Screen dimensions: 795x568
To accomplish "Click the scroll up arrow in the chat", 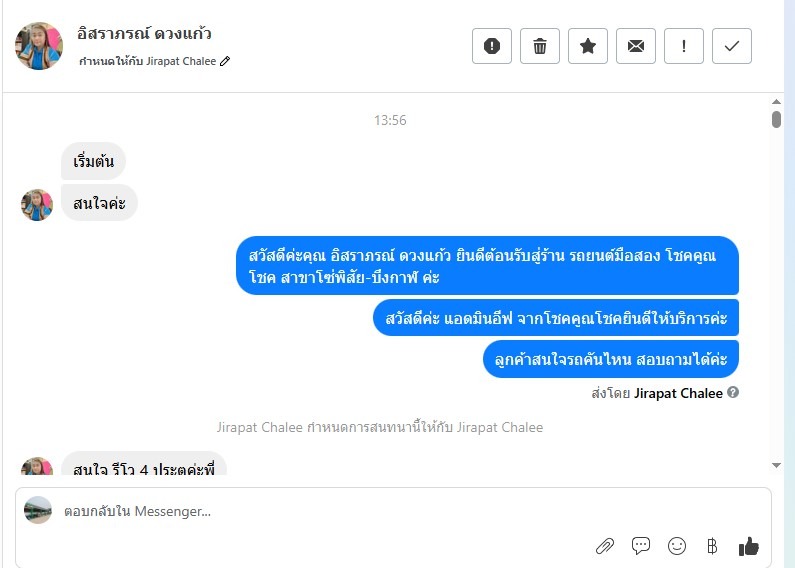I will 776,102.
